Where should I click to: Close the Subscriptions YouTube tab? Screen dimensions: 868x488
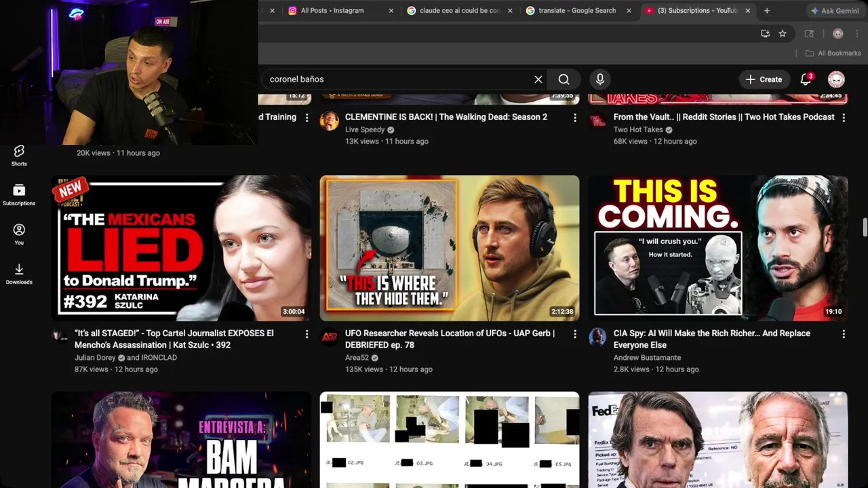coord(748,11)
